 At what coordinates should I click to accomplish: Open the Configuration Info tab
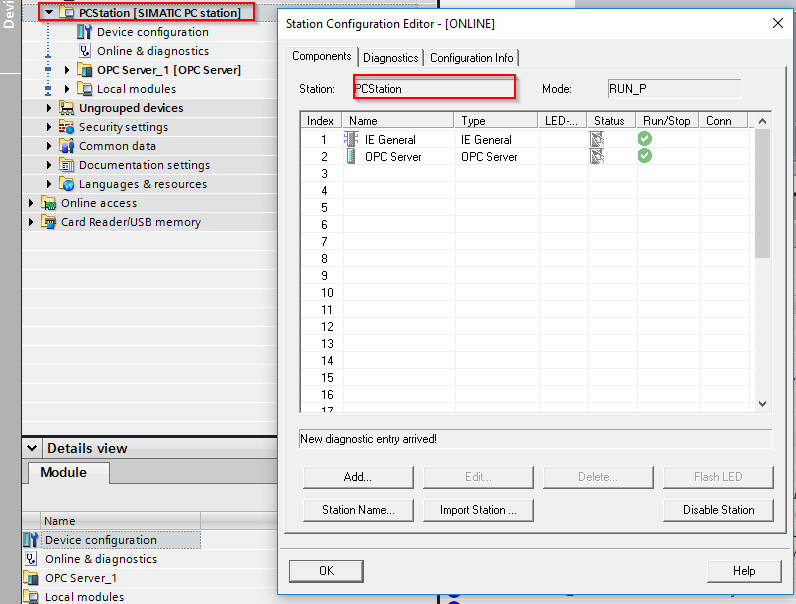[472, 58]
